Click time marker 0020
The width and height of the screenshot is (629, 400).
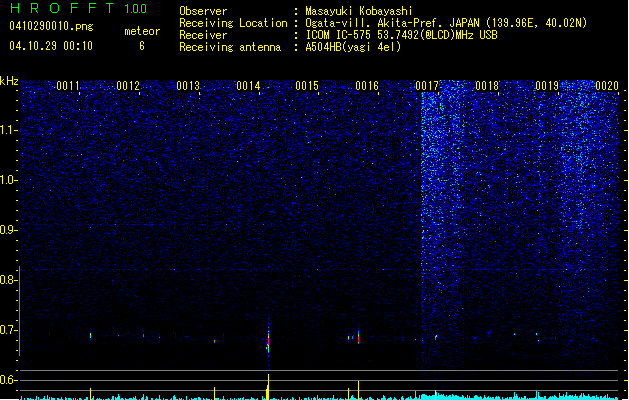[607, 86]
